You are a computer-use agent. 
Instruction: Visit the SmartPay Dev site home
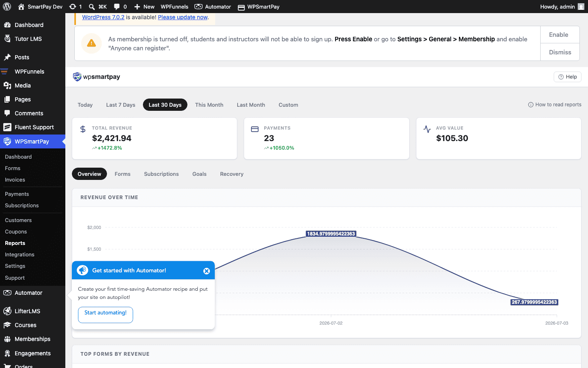pyautogui.click(x=40, y=7)
